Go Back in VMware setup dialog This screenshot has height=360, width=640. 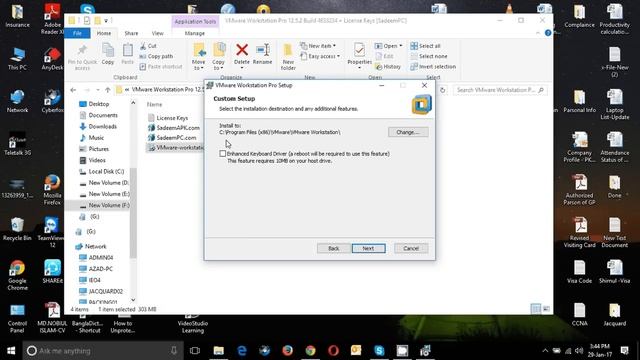[x=333, y=248]
